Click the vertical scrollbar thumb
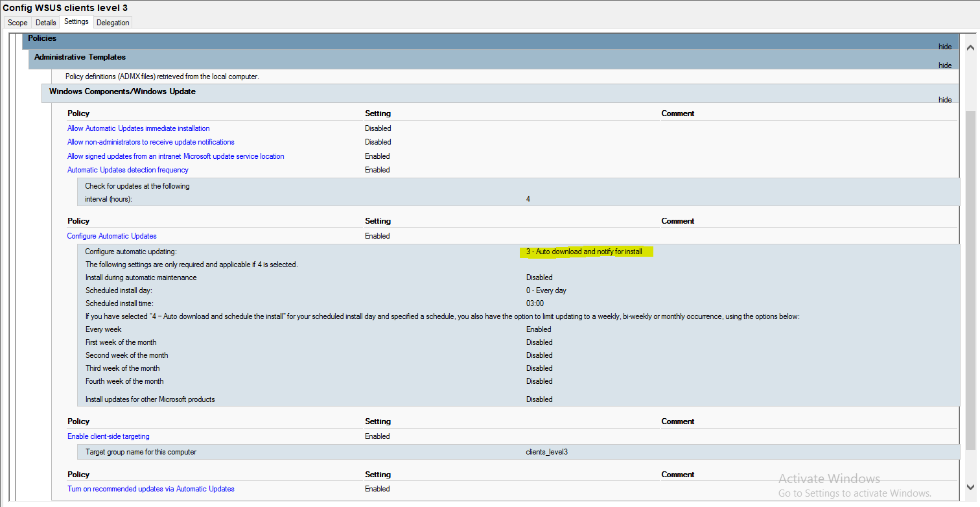This screenshot has width=980, height=507. 970,279
